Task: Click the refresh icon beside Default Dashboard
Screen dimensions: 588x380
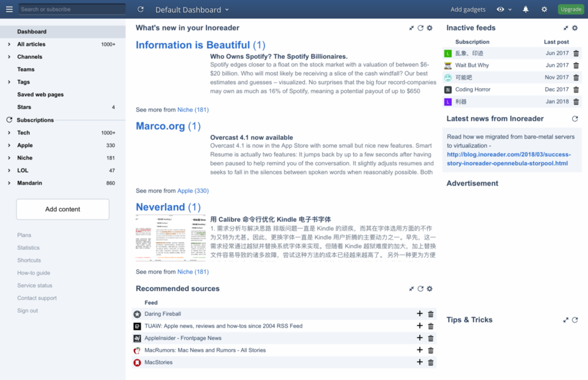Action: [x=141, y=9]
